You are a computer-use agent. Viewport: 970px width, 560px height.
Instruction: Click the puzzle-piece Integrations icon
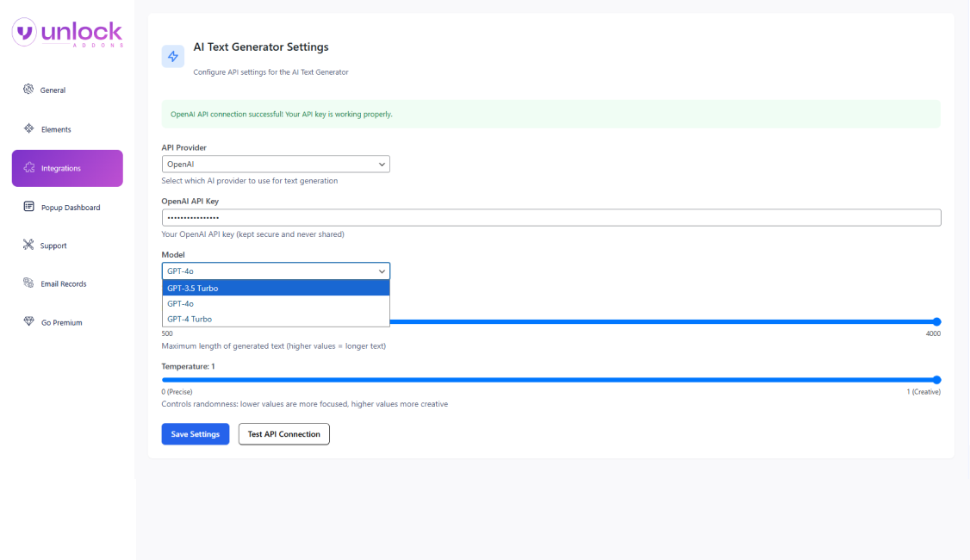click(x=29, y=168)
